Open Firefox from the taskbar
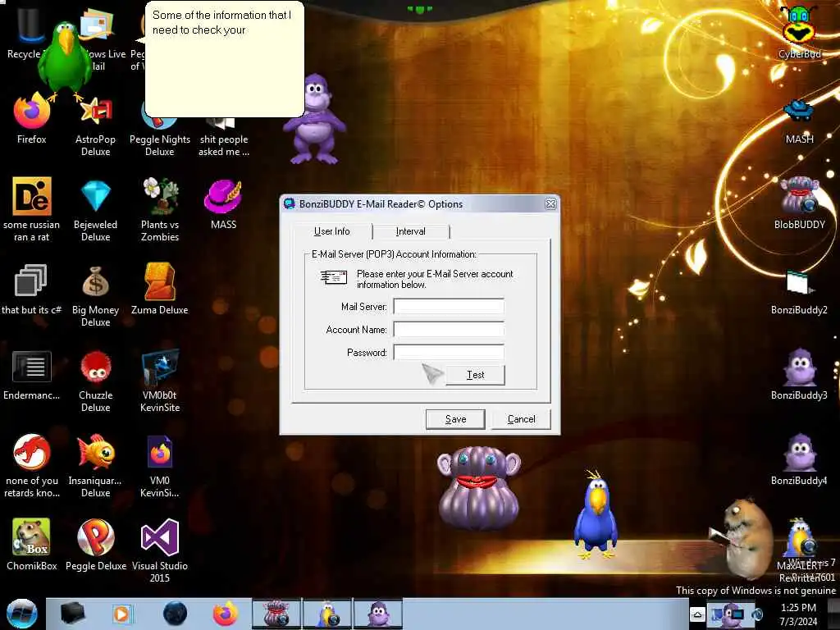This screenshot has height=630, width=840. pyautogui.click(x=226, y=614)
